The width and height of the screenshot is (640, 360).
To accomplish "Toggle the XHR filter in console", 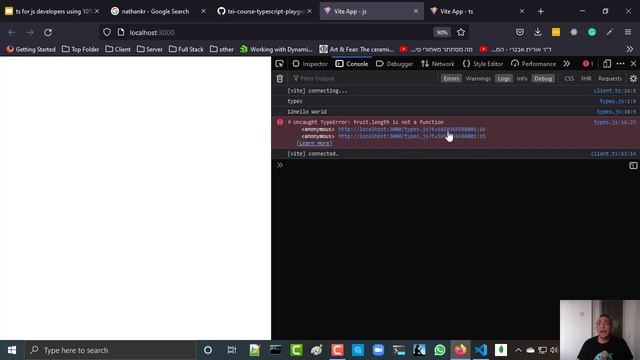I will point(586,78).
